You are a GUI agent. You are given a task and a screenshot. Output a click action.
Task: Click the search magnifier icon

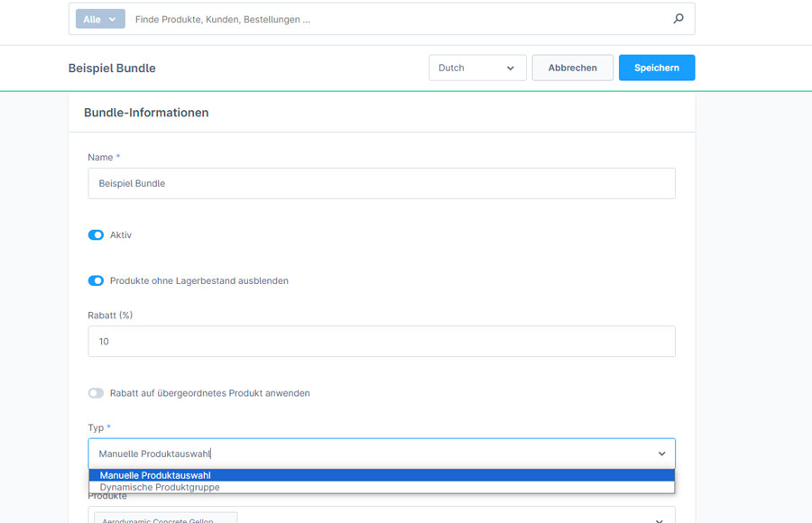click(678, 18)
